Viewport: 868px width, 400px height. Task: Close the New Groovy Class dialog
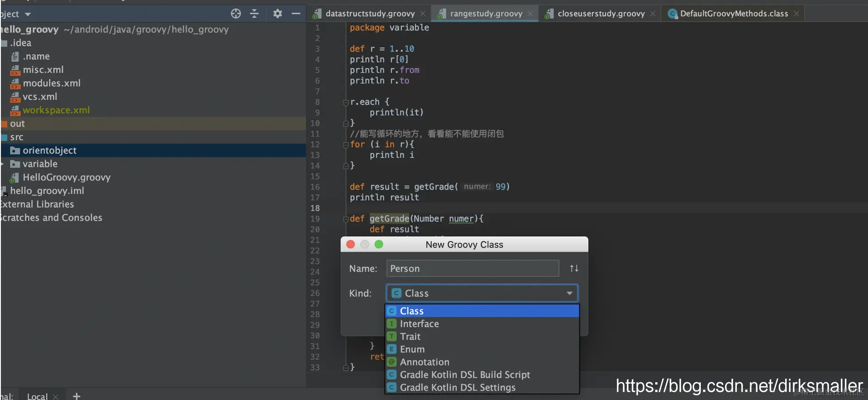(x=351, y=244)
